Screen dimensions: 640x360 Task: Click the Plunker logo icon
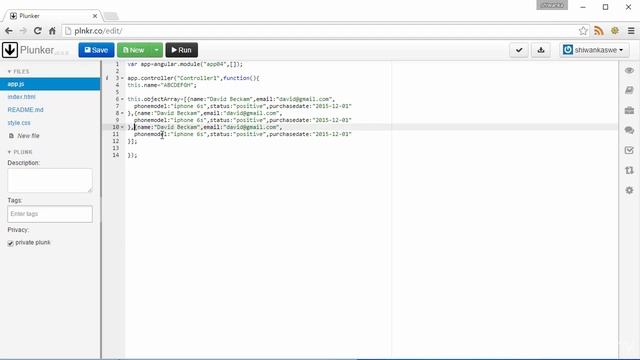pos(10,50)
